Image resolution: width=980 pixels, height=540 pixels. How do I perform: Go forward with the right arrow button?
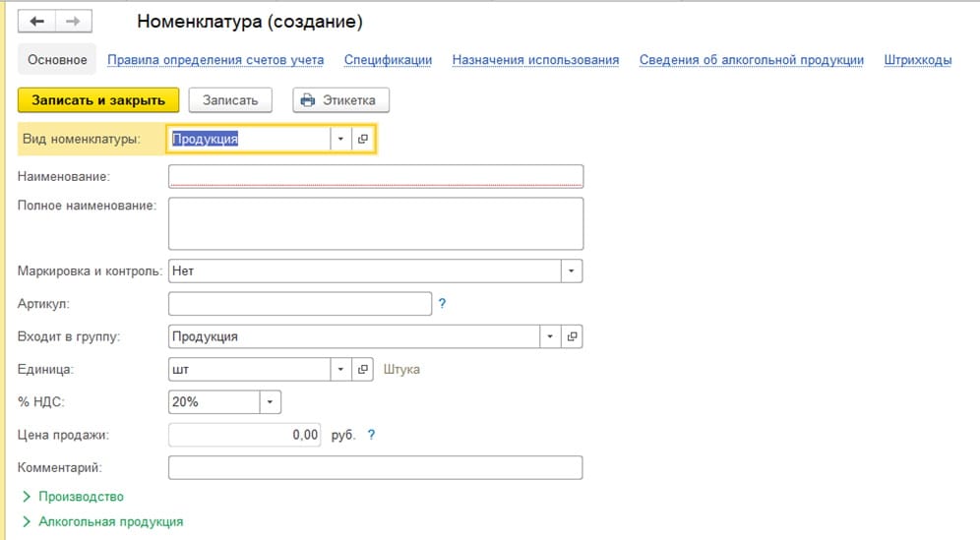click(74, 22)
